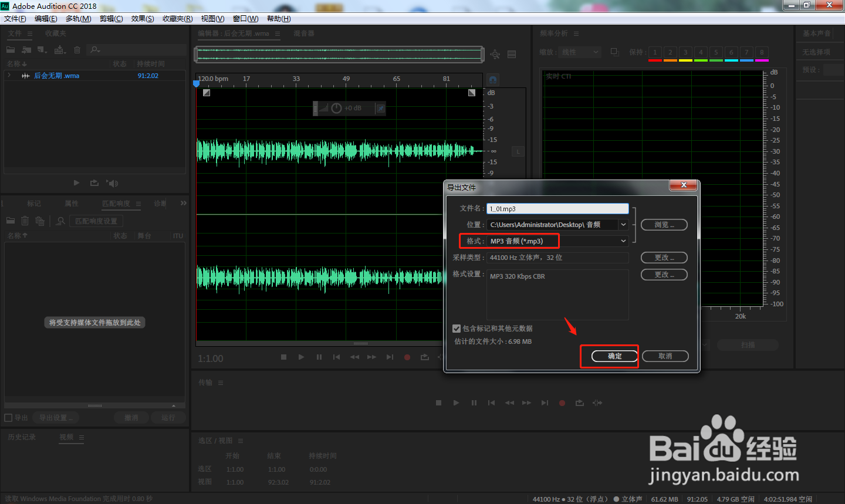
Task: Click 更改... next to 格式设置
Action: 664,275
